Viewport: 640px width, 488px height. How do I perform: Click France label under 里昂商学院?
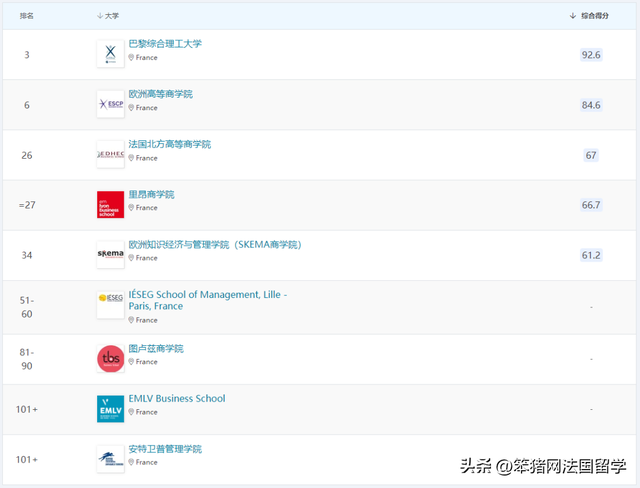(x=147, y=208)
